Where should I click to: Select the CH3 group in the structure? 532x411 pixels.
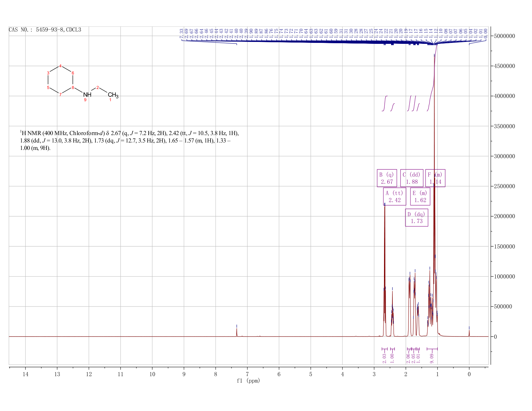point(113,95)
